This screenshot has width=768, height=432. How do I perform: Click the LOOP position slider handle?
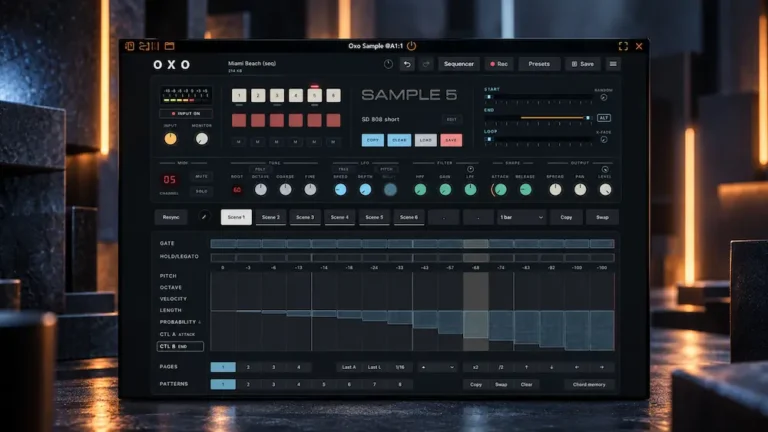click(x=488, y=139)
